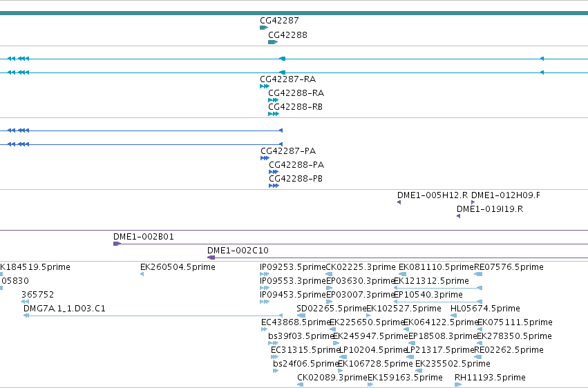
Task: Select EST EK064122.5prime label
Action: (x=441, y=322)
